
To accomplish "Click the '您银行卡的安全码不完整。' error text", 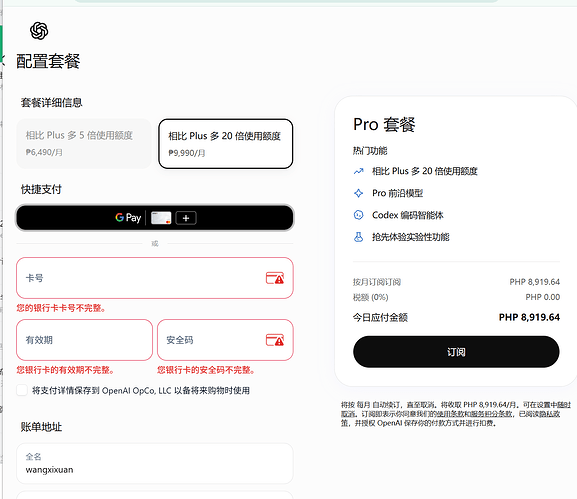I will (x=206, y=370).
